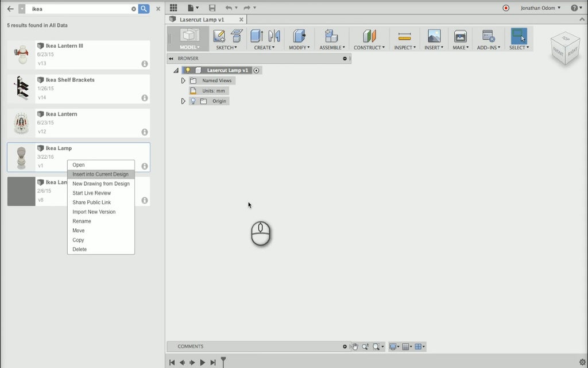The height and width of the screenshot is (368, 588).
Task: Expand the Comments panel plus icon
Action: point(345,347)
